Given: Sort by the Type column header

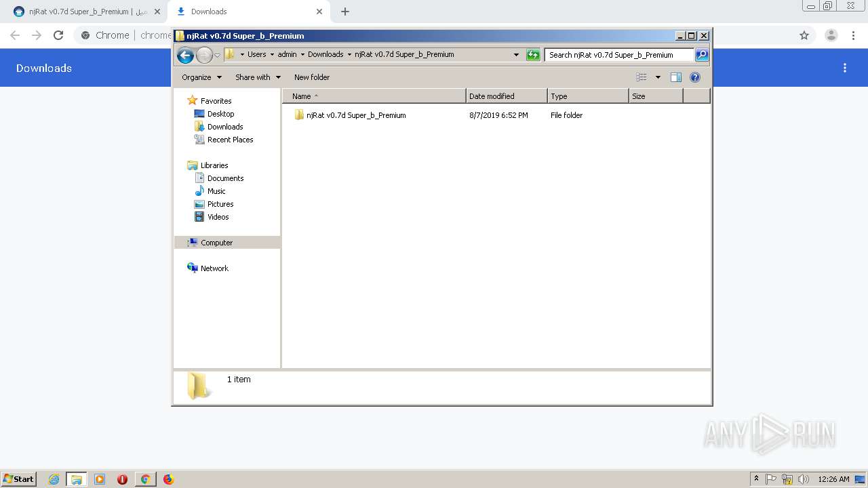Looking at the screenshot, I should tap(588, 96).
